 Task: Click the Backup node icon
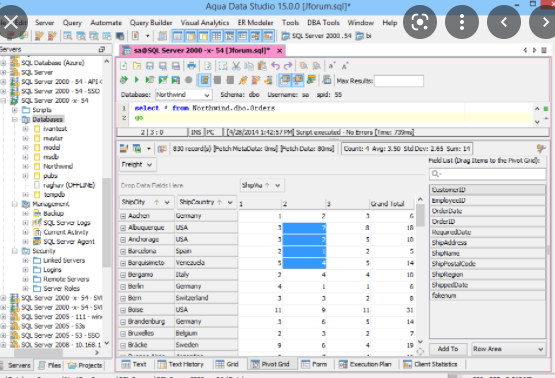37,213
